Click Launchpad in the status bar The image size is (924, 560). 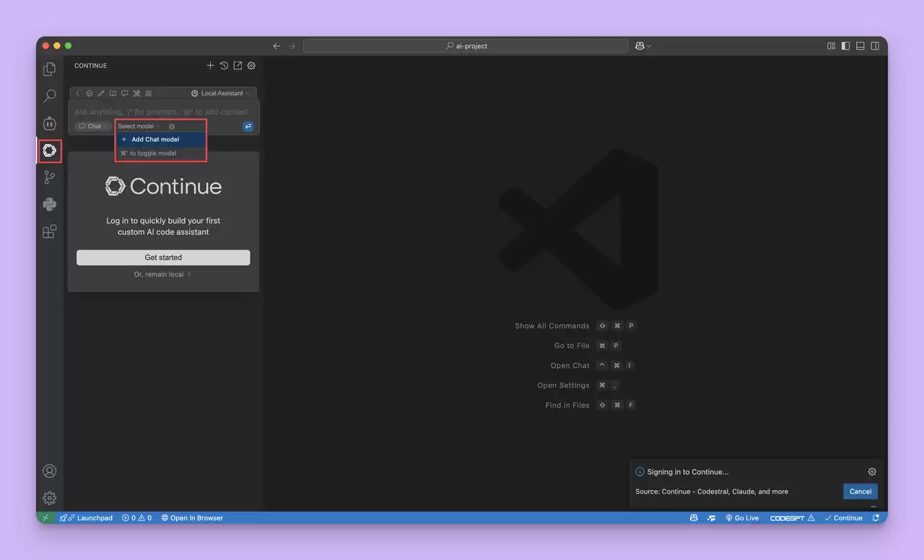coord(87,518)
